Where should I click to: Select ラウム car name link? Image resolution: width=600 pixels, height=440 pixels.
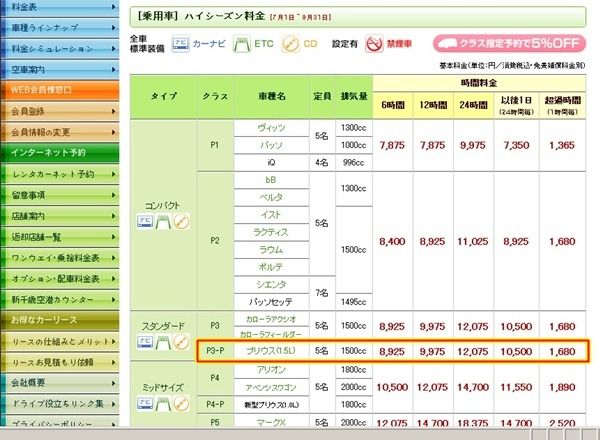(271, 249)
